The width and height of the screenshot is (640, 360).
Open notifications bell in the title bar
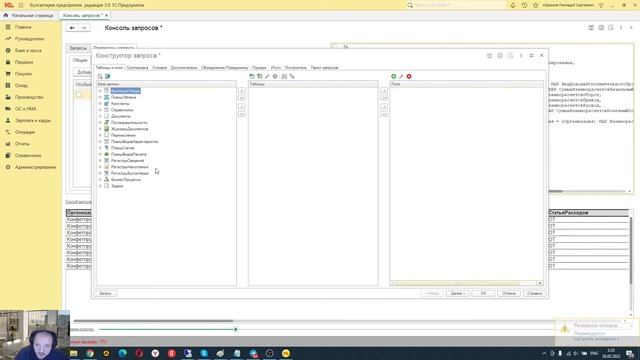[x=513, y=5]
